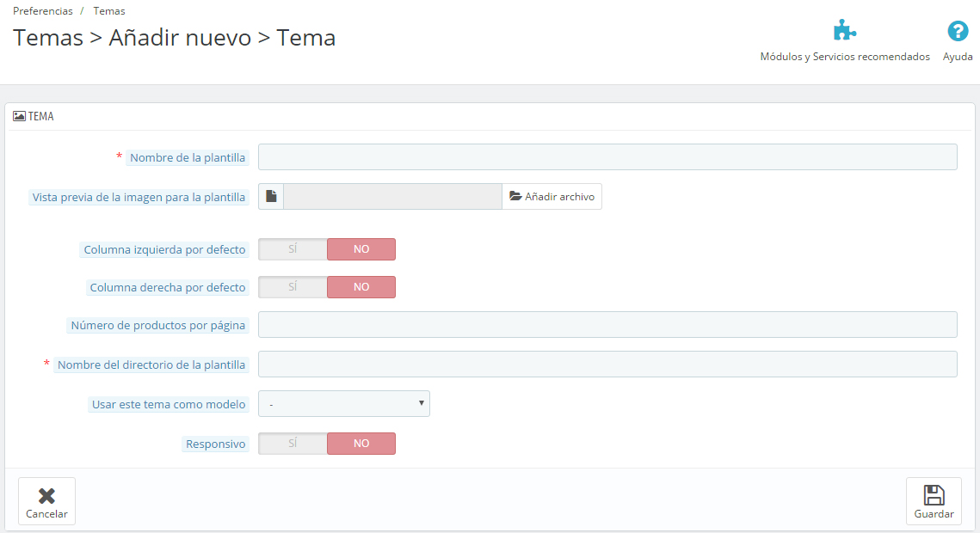Screen dimensions: 980x533
Task: Open the Ayuda help question mark icon
Action: point(958,32)
